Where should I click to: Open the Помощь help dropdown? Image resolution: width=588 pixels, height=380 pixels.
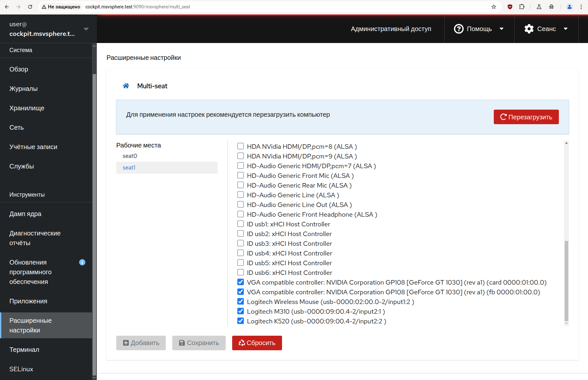coord(479,29)
